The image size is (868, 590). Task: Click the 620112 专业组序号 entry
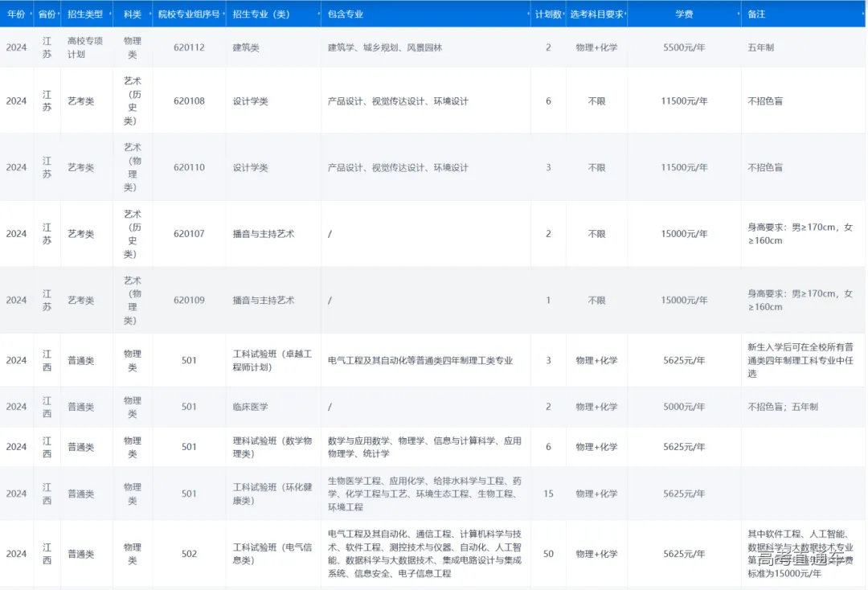click(190, 48)
